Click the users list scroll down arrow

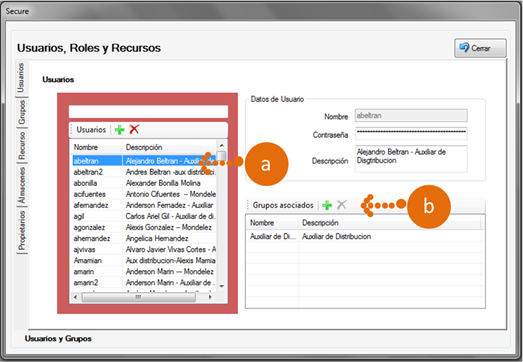click(x=221, y=286)
